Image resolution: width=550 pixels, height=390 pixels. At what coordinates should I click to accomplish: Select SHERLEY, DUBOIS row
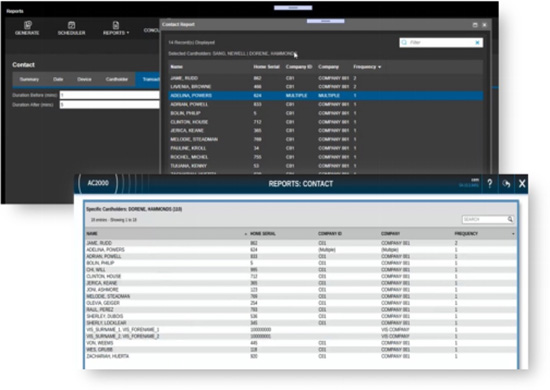point(301,316)
